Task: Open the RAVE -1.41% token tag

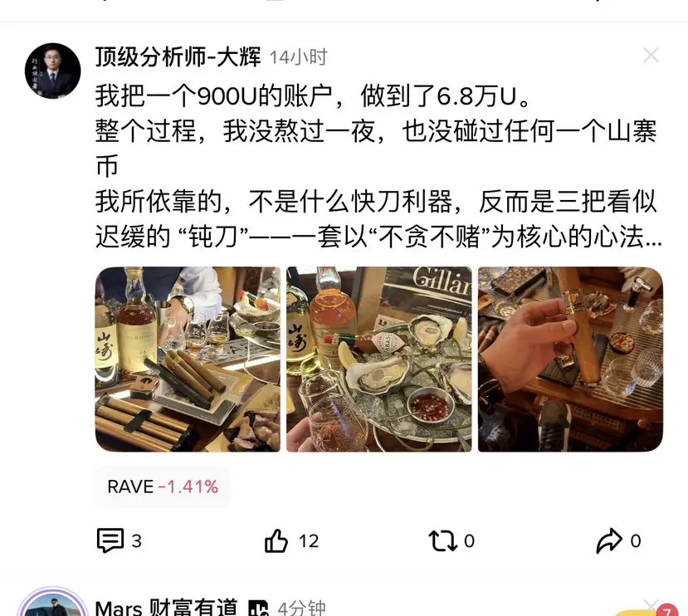Action: [x=163, y=487]
